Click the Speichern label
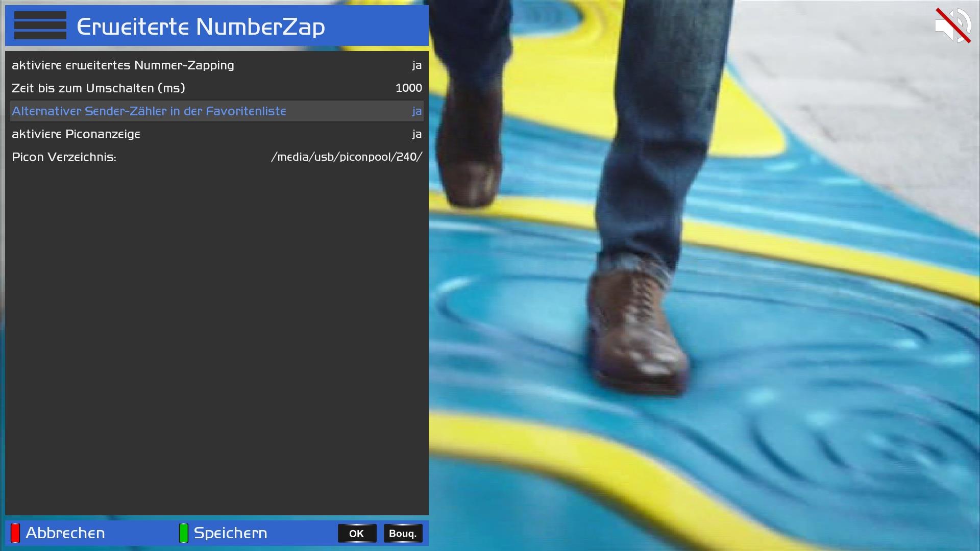 [x=231, y=533]
